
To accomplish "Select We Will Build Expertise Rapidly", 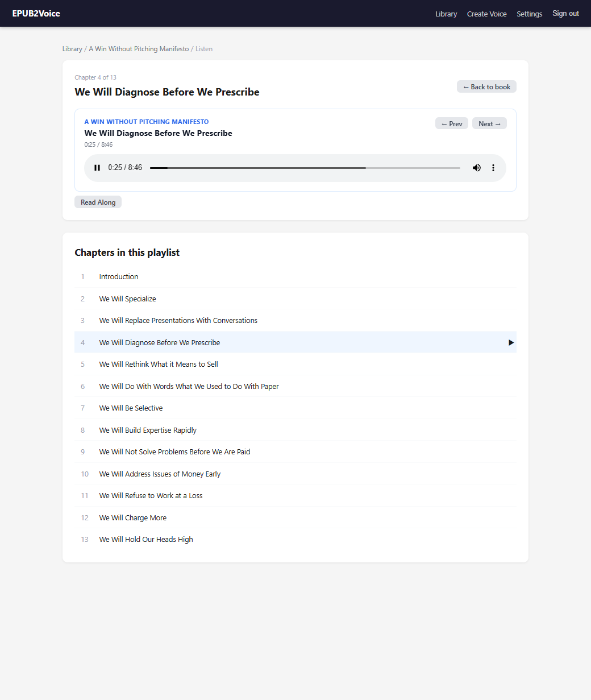I will pos(295,430).
